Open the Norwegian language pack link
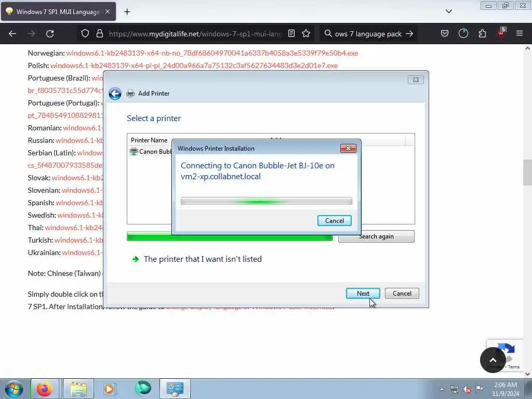Screen dimensions: 532x399 tap(212, 54)
